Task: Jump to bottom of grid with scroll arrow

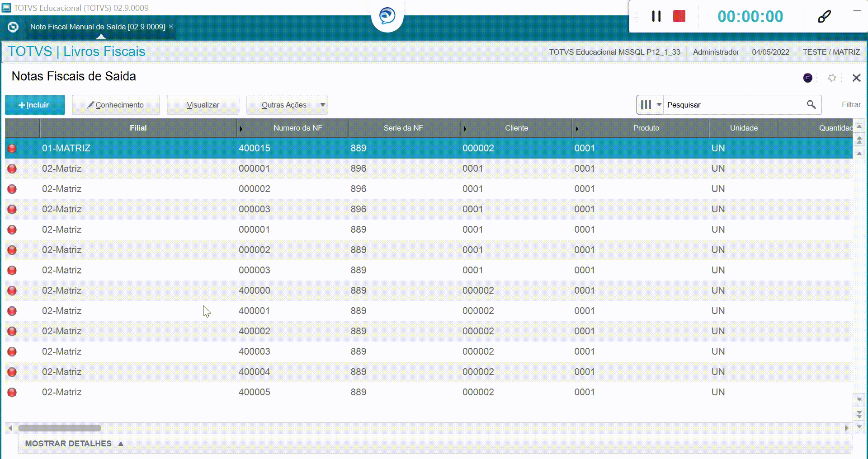Action: [x=859, y=426]
